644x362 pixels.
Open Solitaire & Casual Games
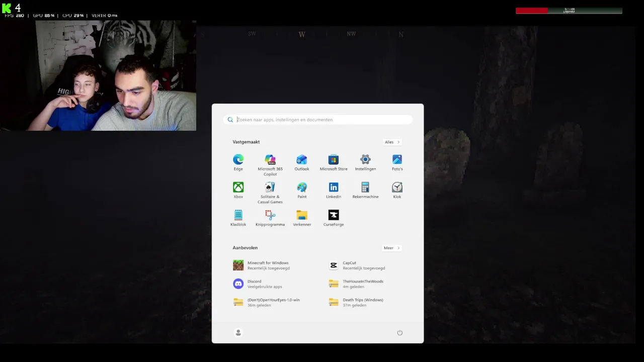[x=270, y=193]
